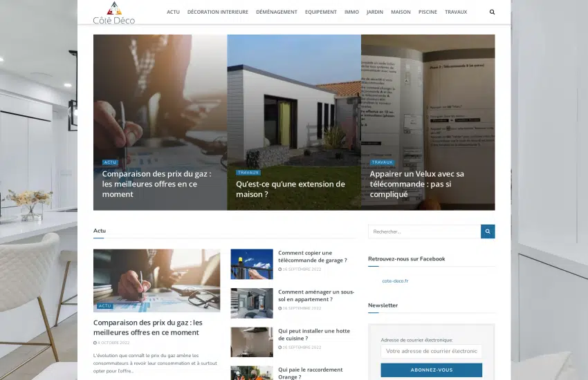Click the blue sidebar search button

click(488, 231)
